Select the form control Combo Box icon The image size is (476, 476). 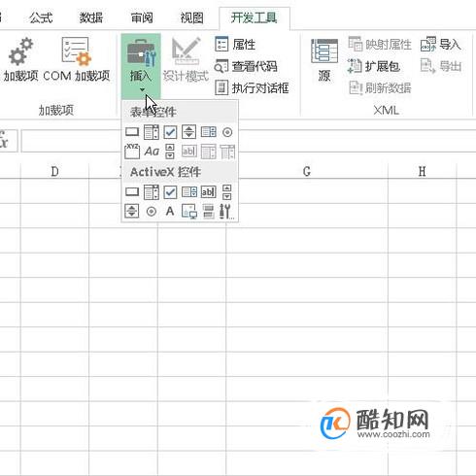tap(152, 132)
